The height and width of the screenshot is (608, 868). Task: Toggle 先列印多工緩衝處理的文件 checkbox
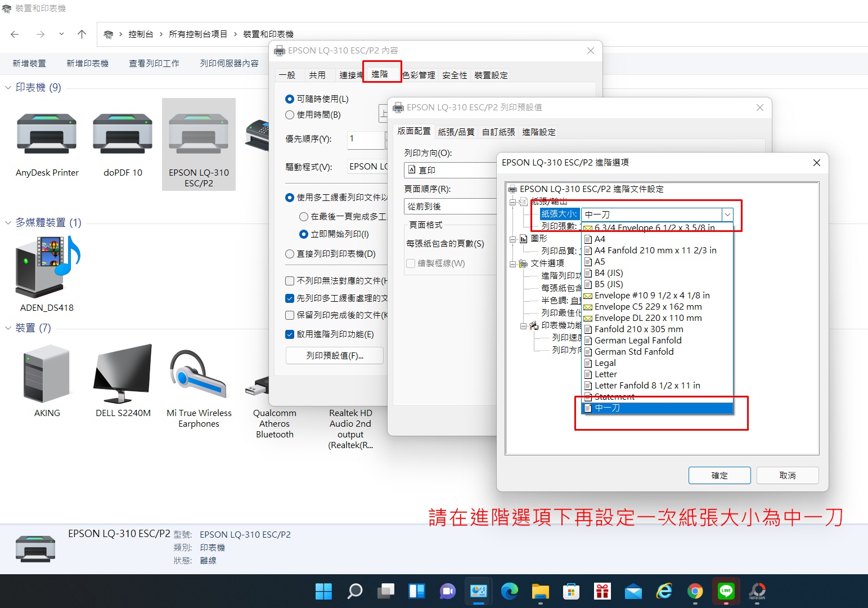(290, 298)
